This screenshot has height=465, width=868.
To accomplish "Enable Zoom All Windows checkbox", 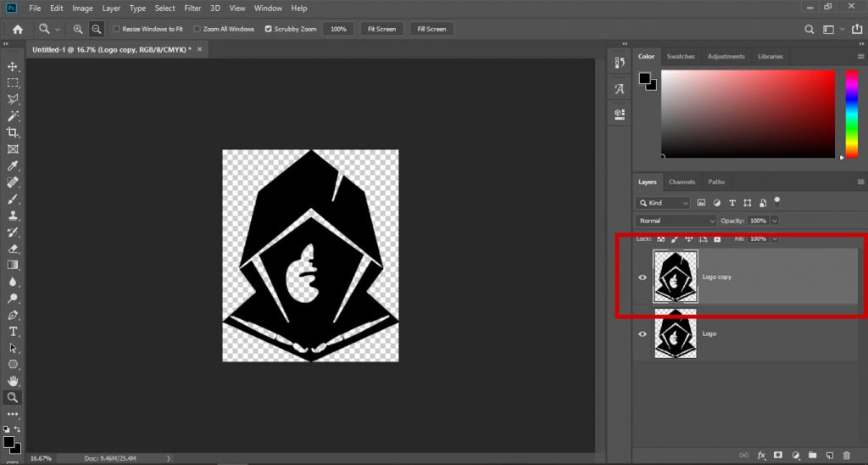I will click(x=197, y=29).
